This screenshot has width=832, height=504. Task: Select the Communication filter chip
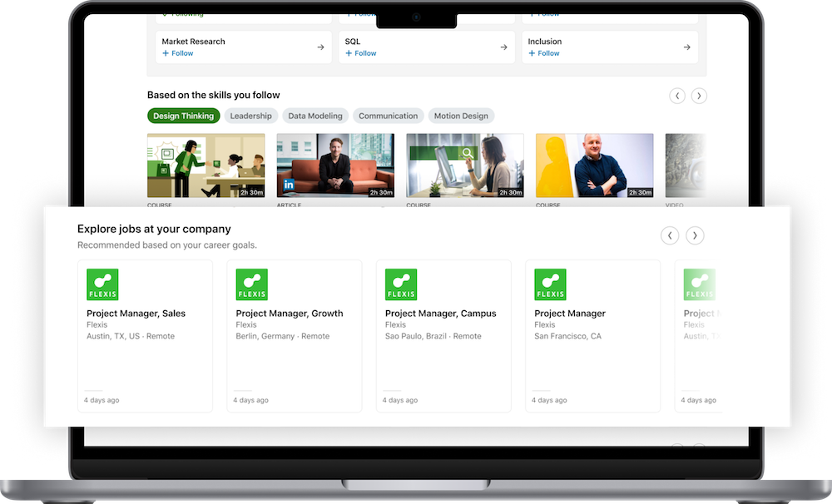pyautogui.click(x=388, y=116)
